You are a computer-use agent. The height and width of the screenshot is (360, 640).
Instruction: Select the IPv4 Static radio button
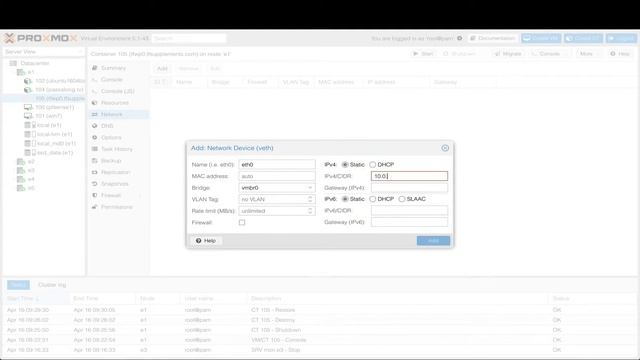tap(345, 164)
